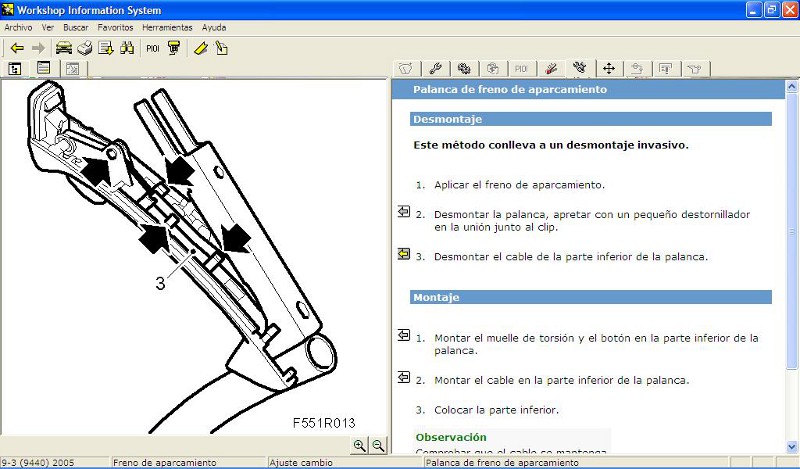Click the scroll down arrow of text panel
Viewport: 800px width, 469px height.
pos(792,446)
